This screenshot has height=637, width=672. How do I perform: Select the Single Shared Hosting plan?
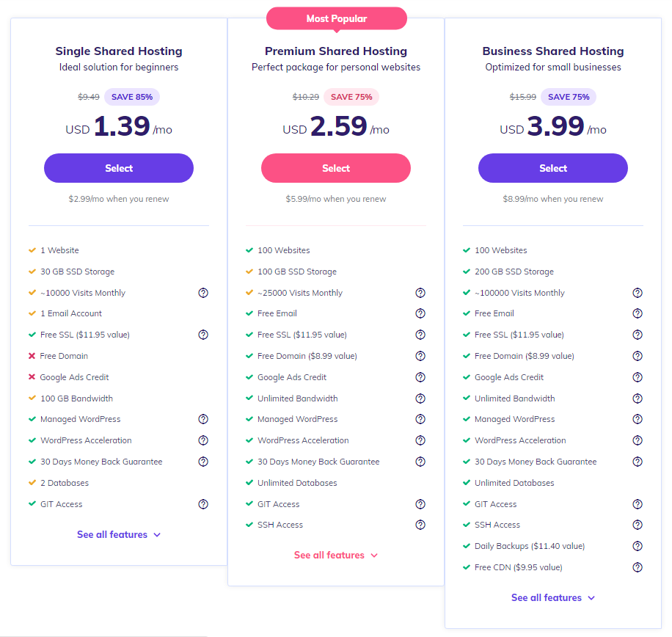tap(119, 168)
